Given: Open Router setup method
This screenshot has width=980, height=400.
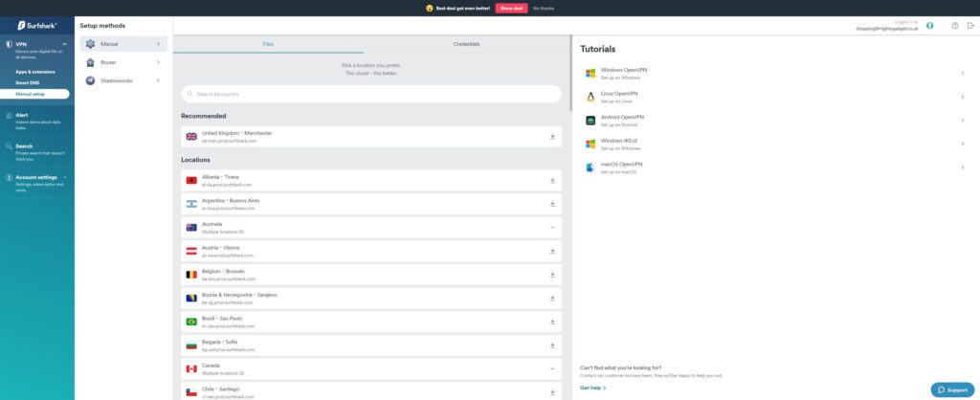Looking at the screenshot, I should coord(121,62).
